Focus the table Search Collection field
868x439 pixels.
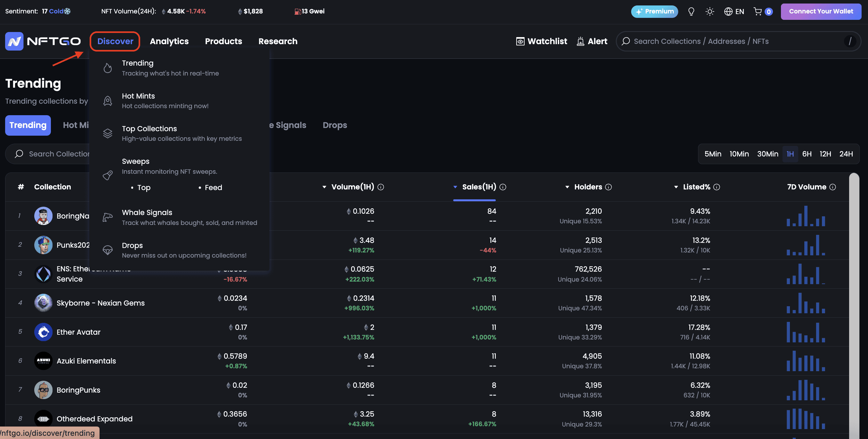click(x=48, y=154)
